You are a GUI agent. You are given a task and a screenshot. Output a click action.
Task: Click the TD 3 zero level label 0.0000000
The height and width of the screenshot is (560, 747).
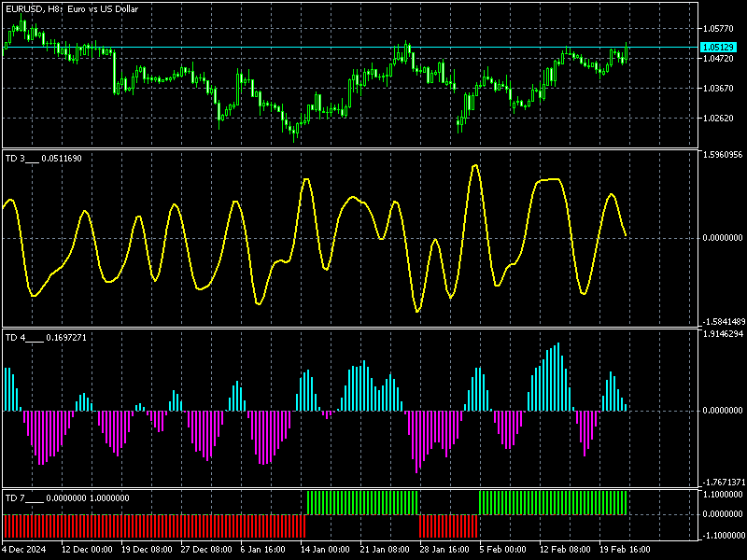coord(723,238)
